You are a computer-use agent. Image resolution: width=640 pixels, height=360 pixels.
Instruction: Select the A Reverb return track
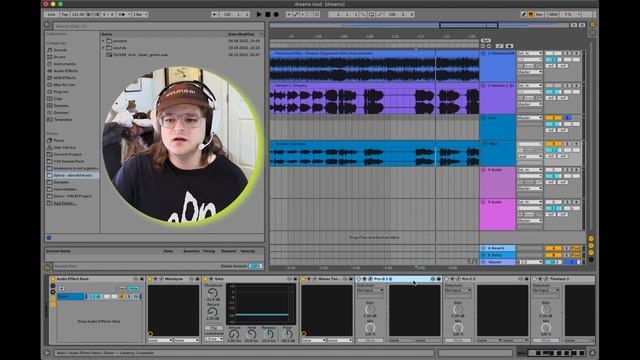tap(497, 248)
